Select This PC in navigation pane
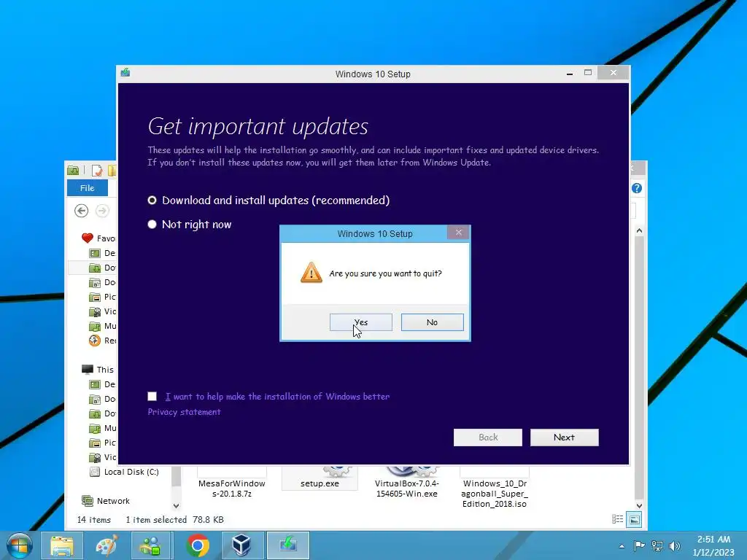 [99, 370]
